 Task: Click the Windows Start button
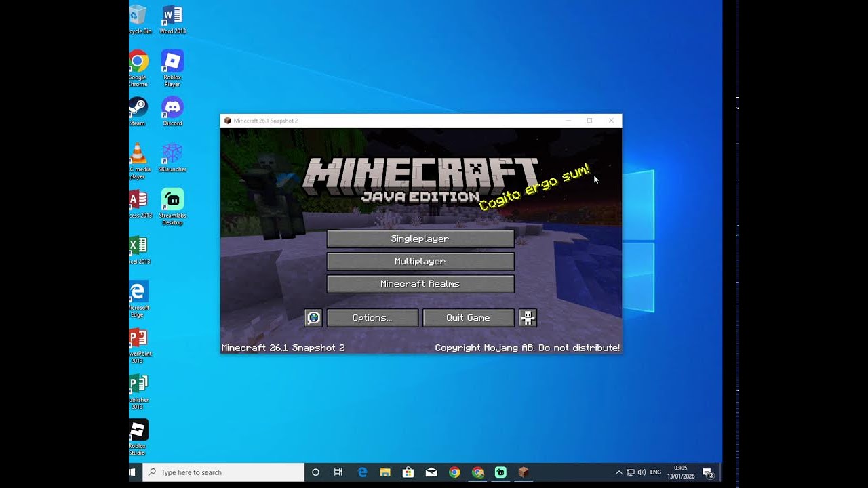pos(133,472)
